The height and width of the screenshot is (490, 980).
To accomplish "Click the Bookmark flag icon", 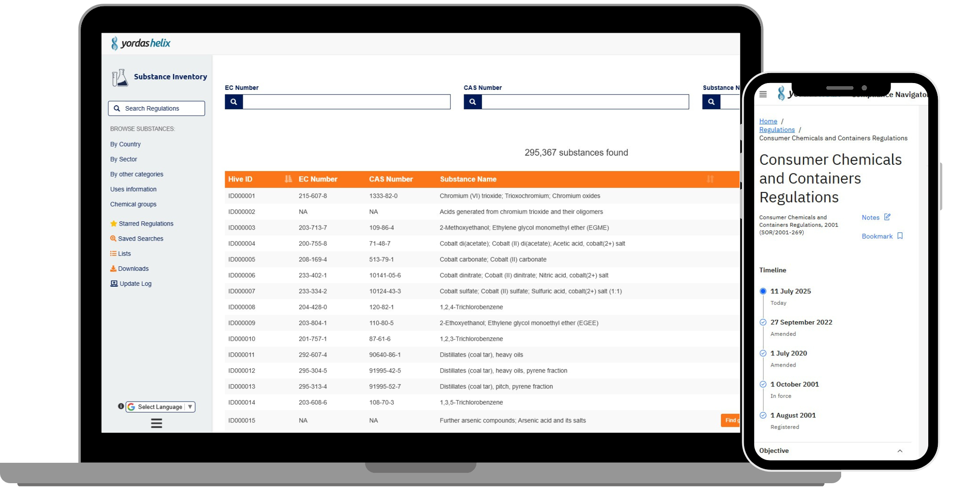I will click(900, 236).
